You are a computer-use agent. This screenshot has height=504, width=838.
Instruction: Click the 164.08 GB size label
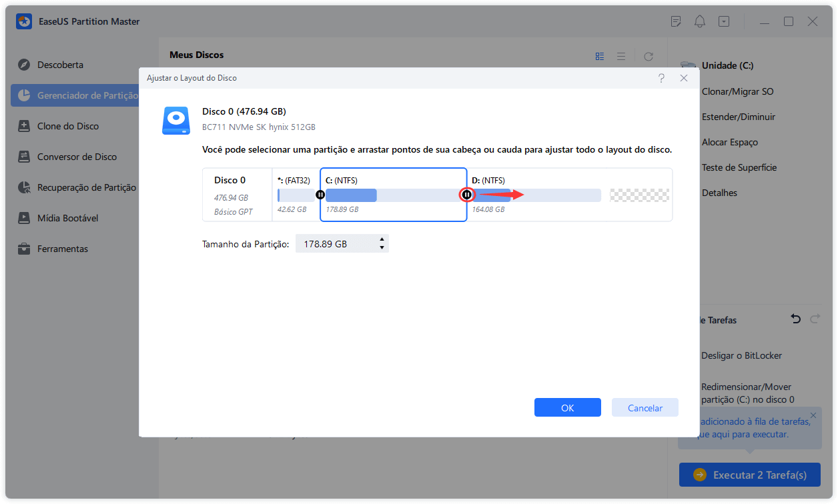click(488, 209)
